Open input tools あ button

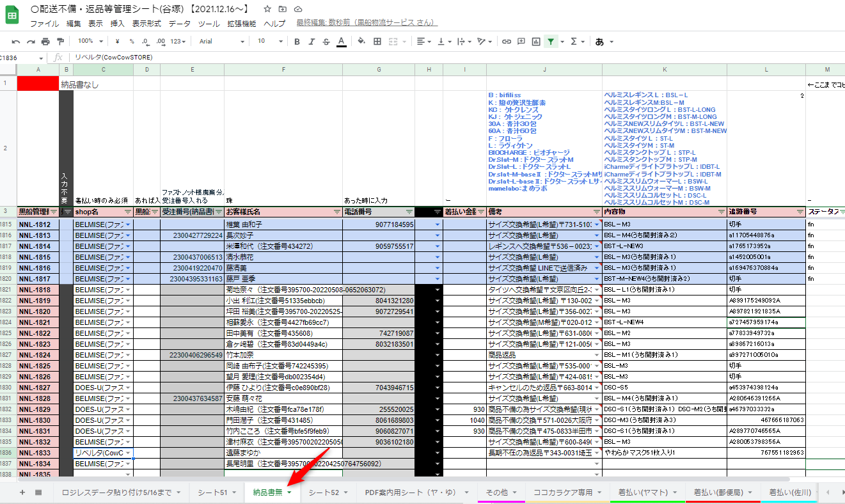599,41
